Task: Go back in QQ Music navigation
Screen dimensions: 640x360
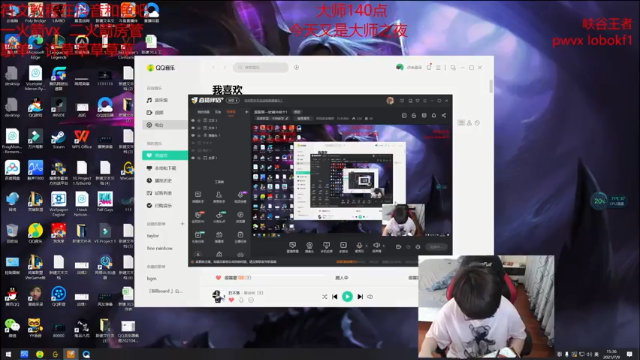Action: (213, 67)
